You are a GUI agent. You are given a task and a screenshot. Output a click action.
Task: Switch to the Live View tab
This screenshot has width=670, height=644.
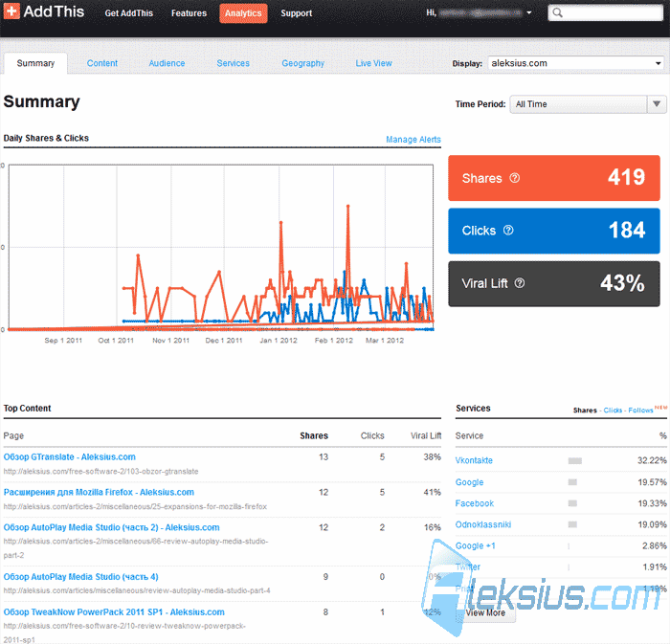click(x=373, y=63)
